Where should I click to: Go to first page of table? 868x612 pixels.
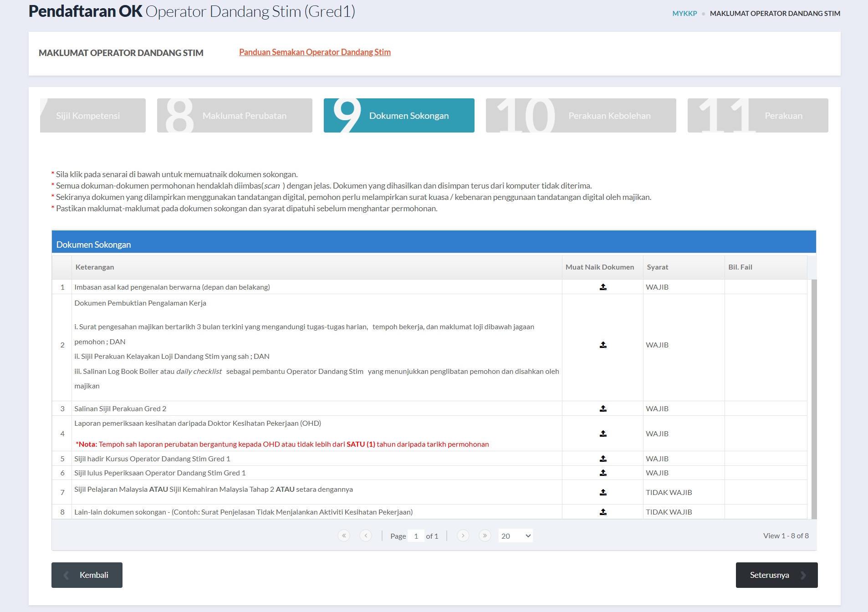[344, 535]
